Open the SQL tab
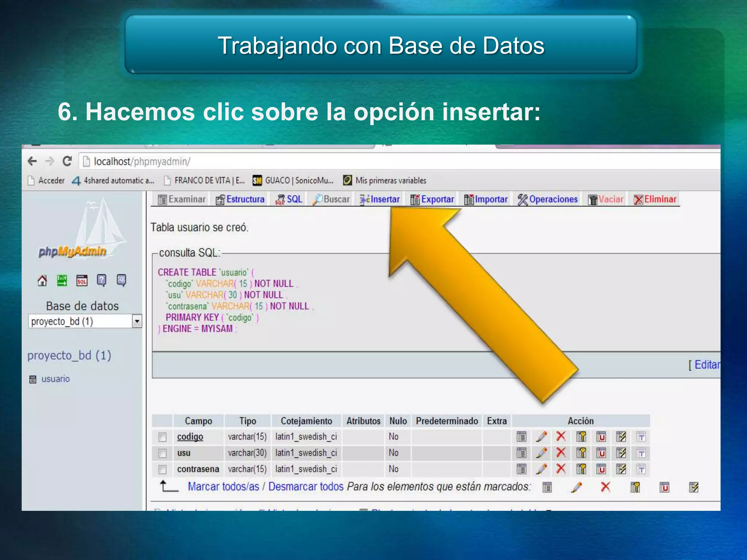This screenshot has width=747, height=560. [289, 199]
